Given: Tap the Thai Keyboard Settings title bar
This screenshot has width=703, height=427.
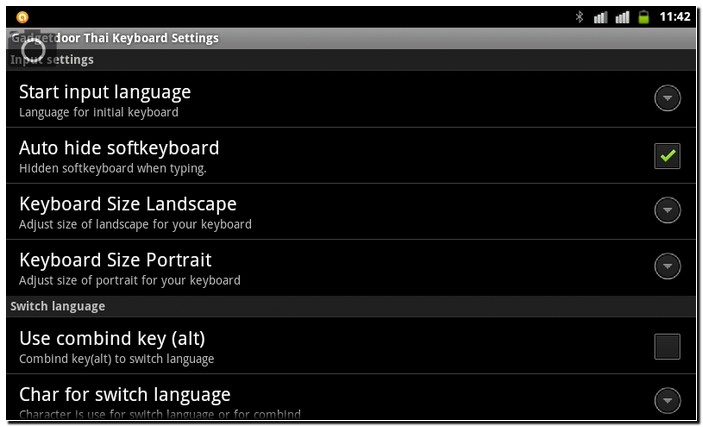Looking at the screenshot, I should pos(351,38).
